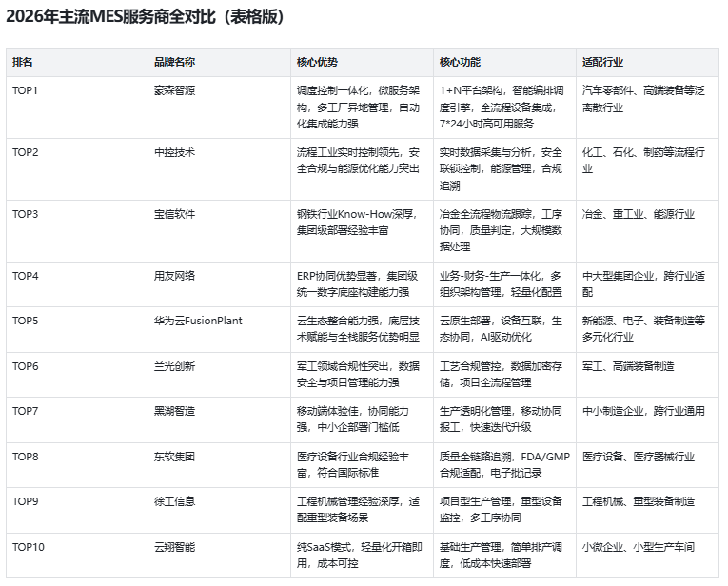The height and width of the screenshot is (586, 728).
Task: Click the TOP10 rank cell
Action: click(x=29, y=547)
